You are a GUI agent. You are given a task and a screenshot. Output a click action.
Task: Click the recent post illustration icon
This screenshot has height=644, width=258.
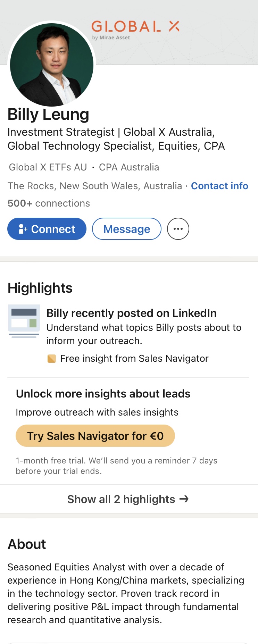click(24, 321)
